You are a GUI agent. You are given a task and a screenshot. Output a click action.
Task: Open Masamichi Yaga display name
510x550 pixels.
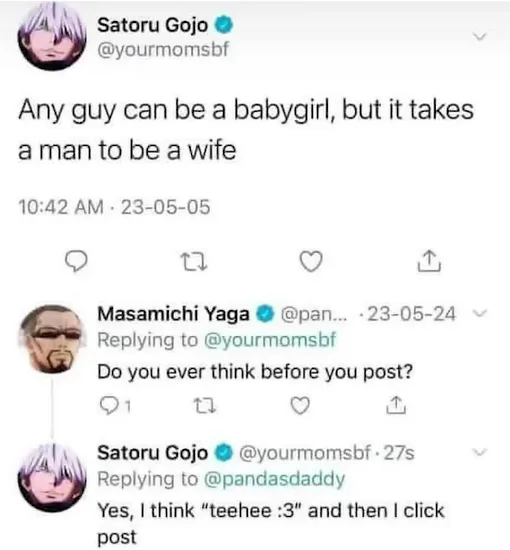click(x=174, y=314)
